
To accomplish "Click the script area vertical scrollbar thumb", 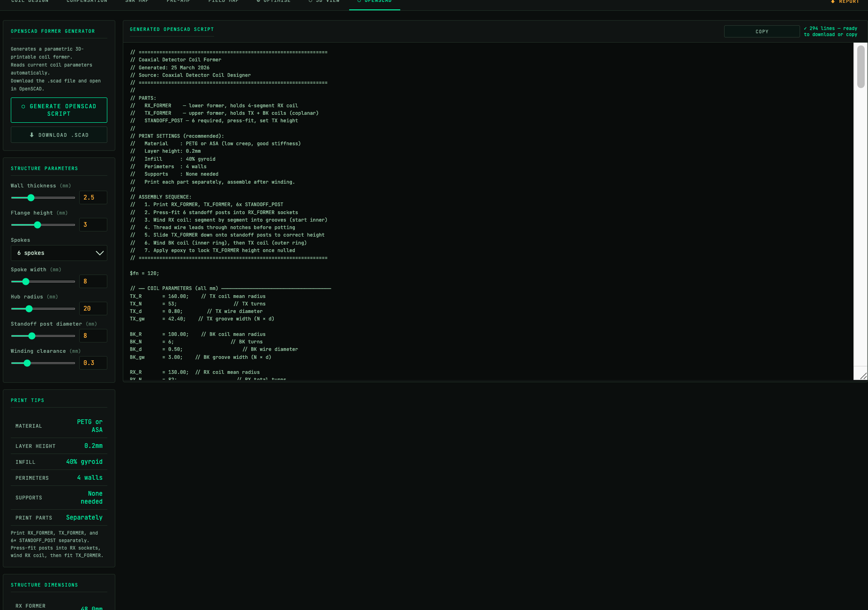I will point(861,67).
